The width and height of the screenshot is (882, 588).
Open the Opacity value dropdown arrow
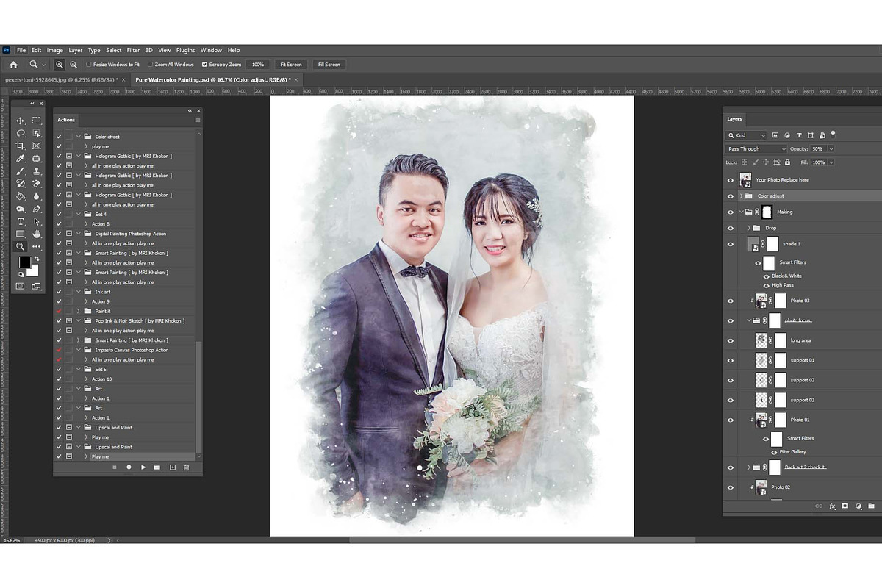pyautogui.click(x=830, y=149)
